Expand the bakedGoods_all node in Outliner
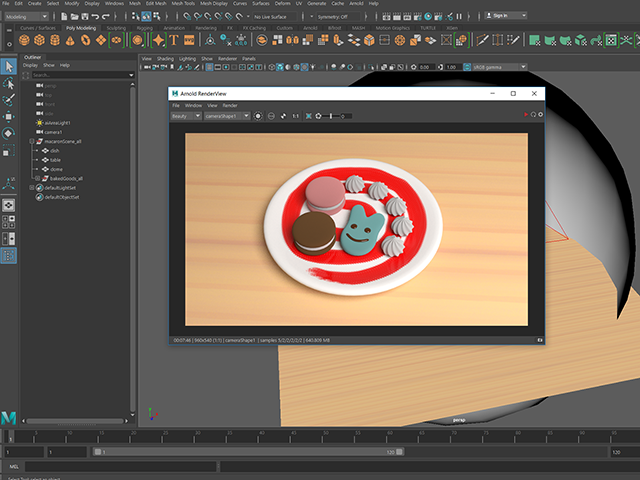This screenshot has width=640, height=480. (x=38, y=178)
